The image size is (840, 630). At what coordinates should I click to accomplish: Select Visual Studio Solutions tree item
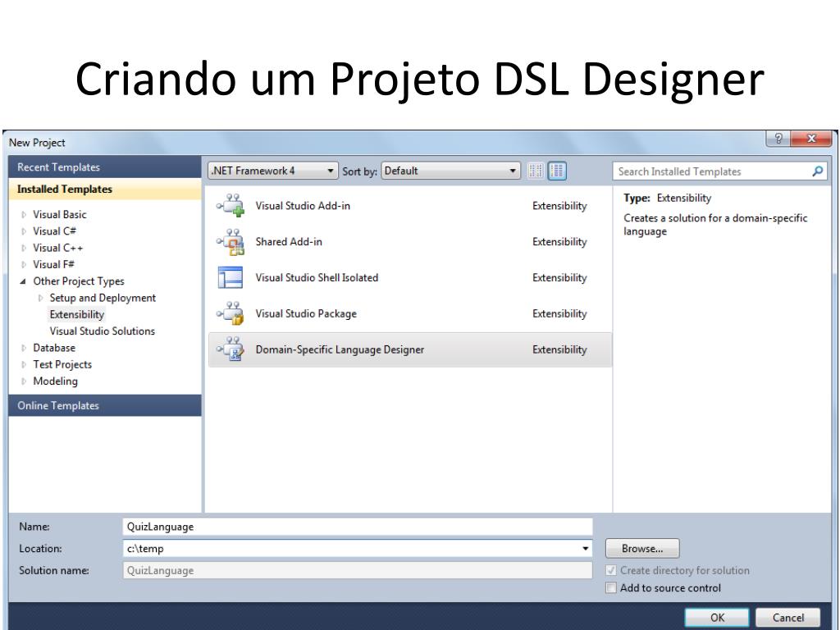(103, 331)
